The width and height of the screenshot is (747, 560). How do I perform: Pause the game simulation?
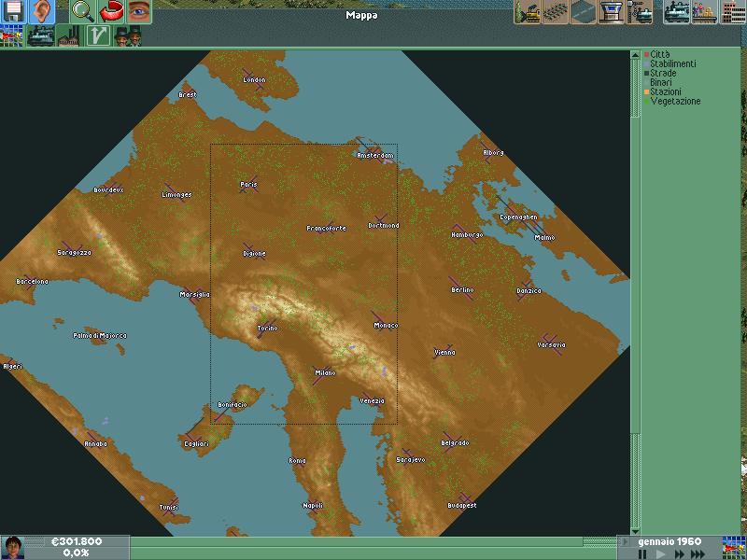[x=642, y=554]
